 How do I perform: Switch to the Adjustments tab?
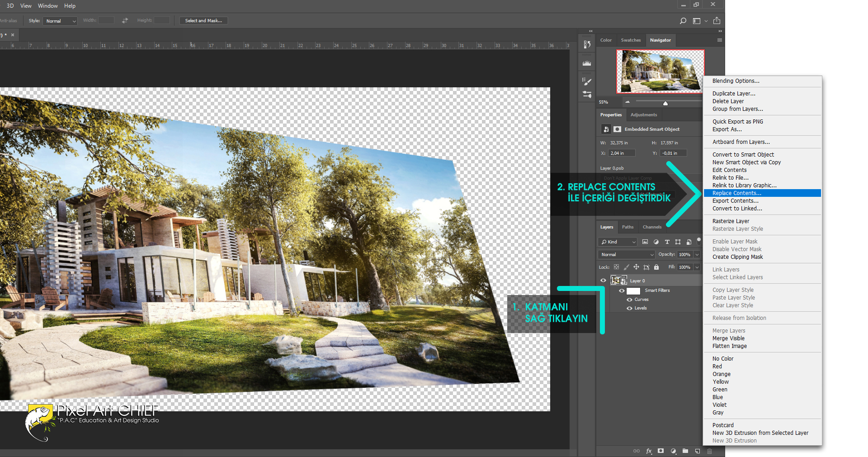pyautogui.click(x=644, y=115)
